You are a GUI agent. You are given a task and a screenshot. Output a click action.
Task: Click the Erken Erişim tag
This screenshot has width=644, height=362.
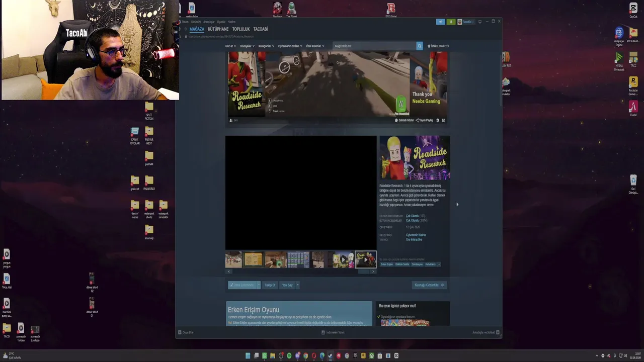click(387, 264)
